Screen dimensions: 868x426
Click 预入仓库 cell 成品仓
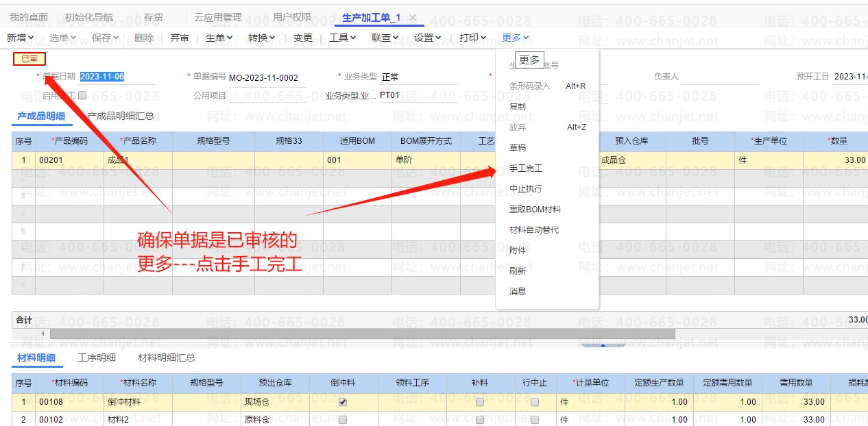click(x=631, y=160)
